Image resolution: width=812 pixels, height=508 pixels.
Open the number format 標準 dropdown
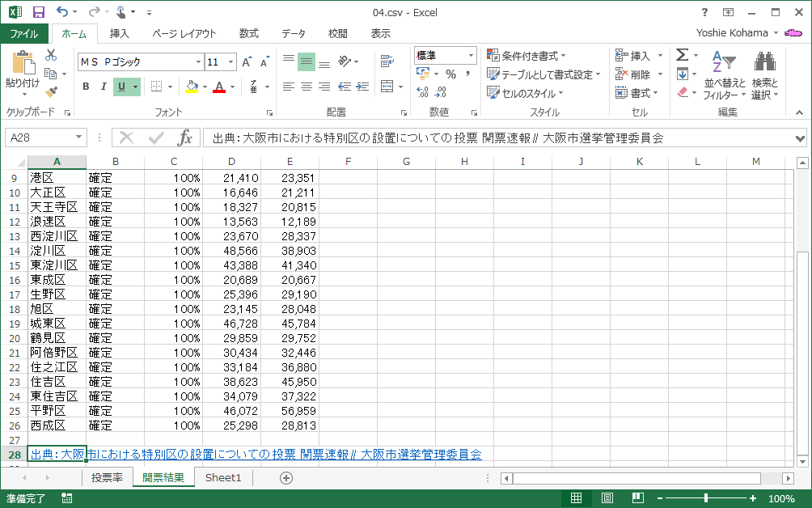tap(471, 55)
